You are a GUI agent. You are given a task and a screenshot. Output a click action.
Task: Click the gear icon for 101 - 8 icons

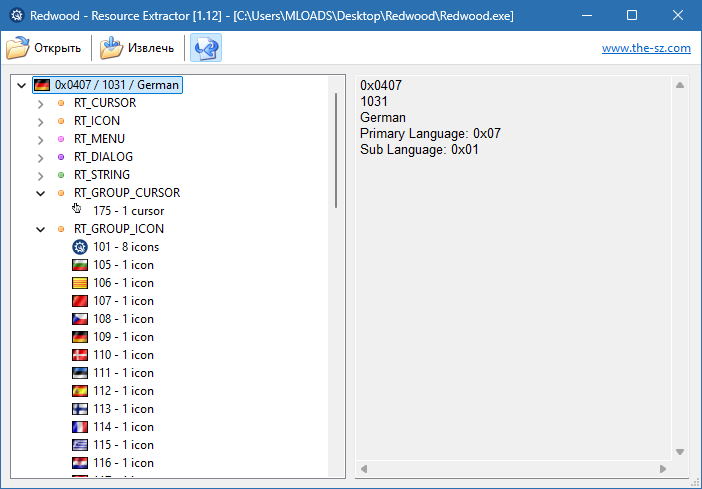pyautogui.click(x=80, y=247)
